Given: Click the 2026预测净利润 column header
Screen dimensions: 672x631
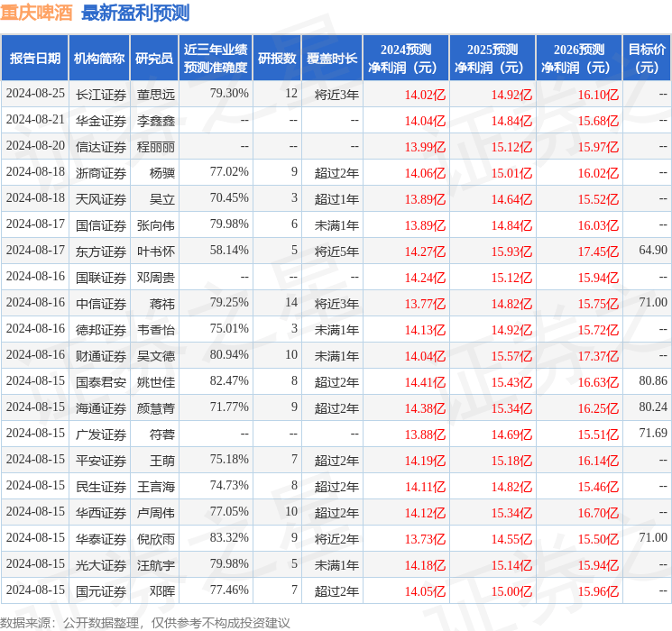Looking at the screenshot, I should (x=579, y=58).
